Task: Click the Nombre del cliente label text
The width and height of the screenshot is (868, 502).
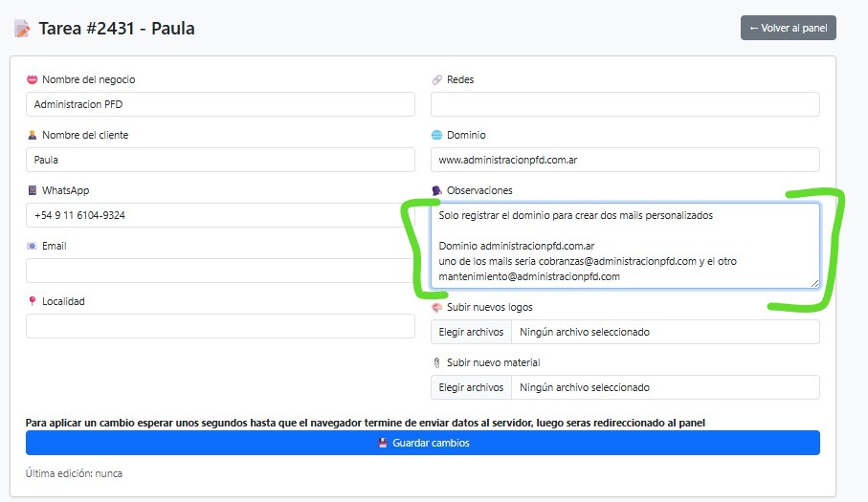Action: [85, 135]
